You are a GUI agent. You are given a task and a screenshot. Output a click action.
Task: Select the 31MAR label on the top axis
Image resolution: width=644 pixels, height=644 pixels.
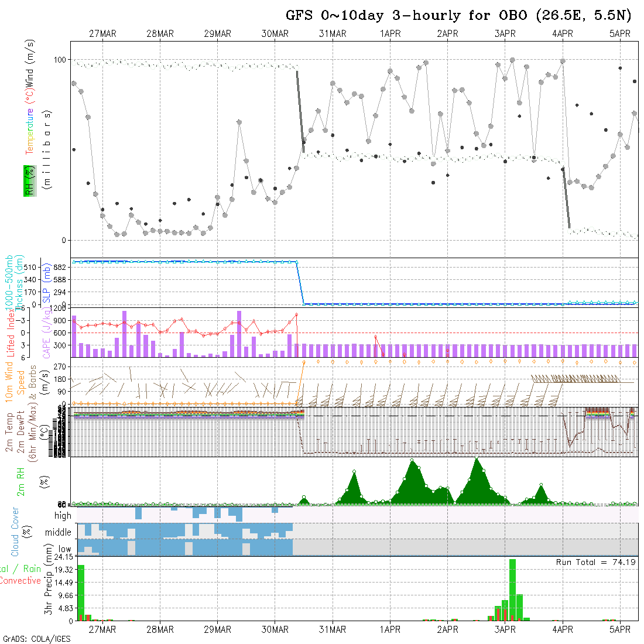coord(333,34)
